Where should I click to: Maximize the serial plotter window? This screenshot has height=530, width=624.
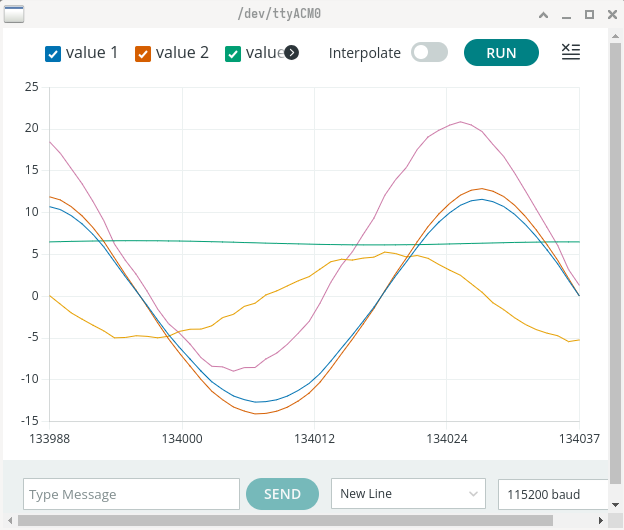pyautogui.click(x=589, y=15)
